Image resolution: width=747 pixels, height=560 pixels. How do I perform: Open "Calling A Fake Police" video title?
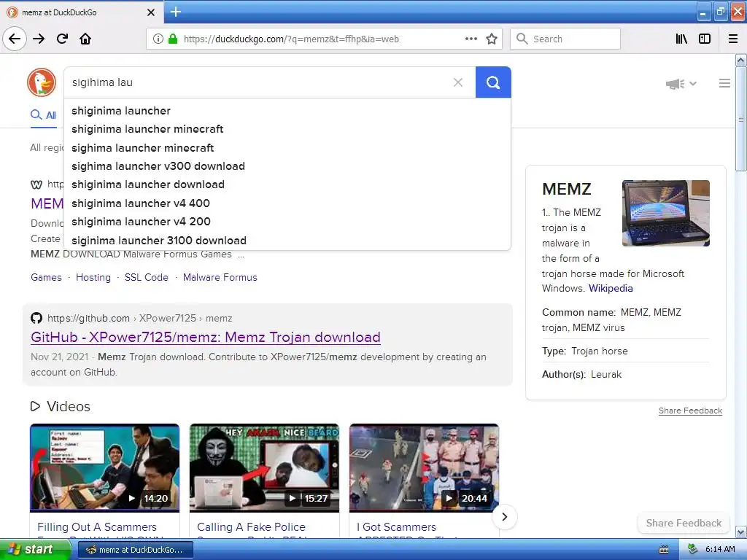(x=251, y=527)
